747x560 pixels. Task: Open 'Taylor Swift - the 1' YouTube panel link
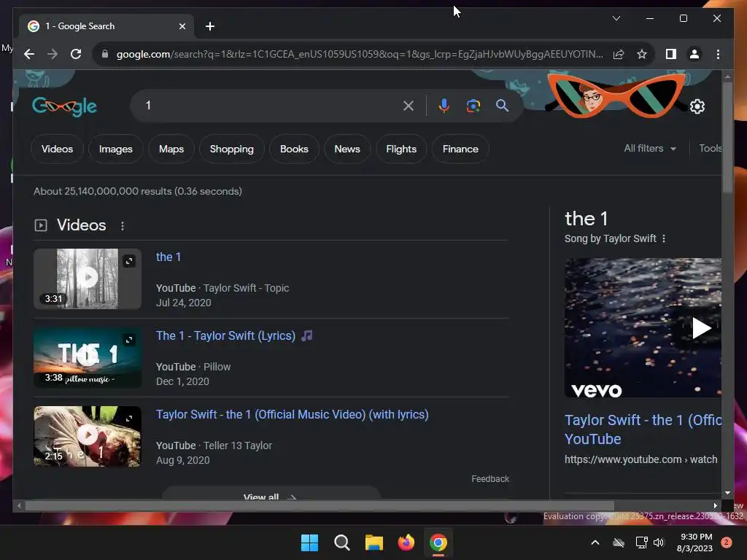click(643, 429)
